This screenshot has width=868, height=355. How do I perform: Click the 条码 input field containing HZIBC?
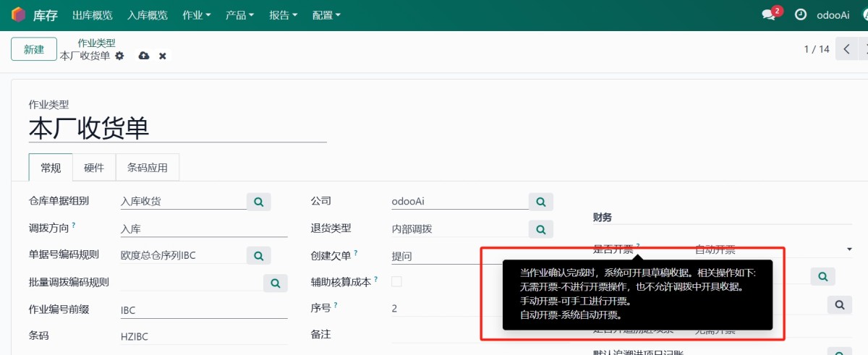pyautogui.click(x=203, y=336)
